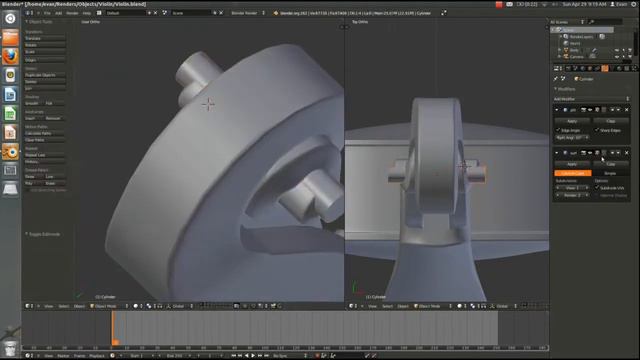Click the right viewport shading sphere icon

click(x=460, y=306)
